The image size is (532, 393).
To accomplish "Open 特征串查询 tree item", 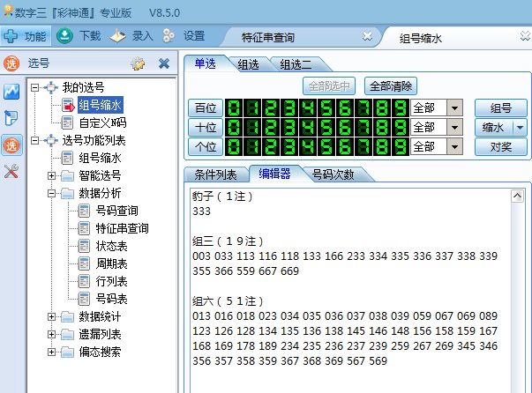I will [x=122, y=228].
